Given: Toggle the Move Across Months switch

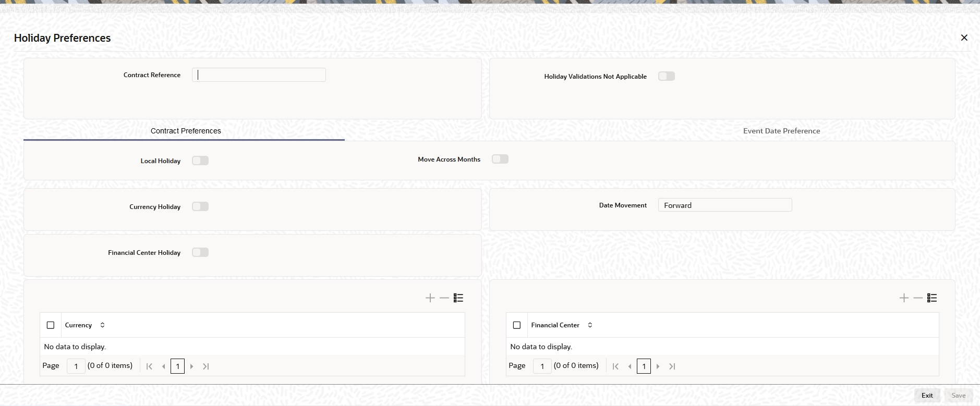Looking at the screenshot, I should pos(500,159).
